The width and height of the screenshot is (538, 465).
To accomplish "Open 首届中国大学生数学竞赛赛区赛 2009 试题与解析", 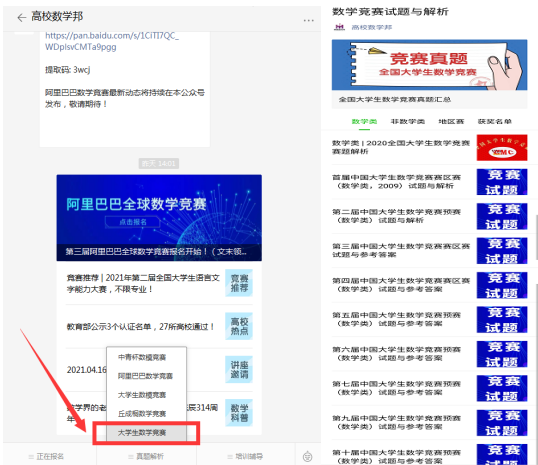I will tap(396, 182).
